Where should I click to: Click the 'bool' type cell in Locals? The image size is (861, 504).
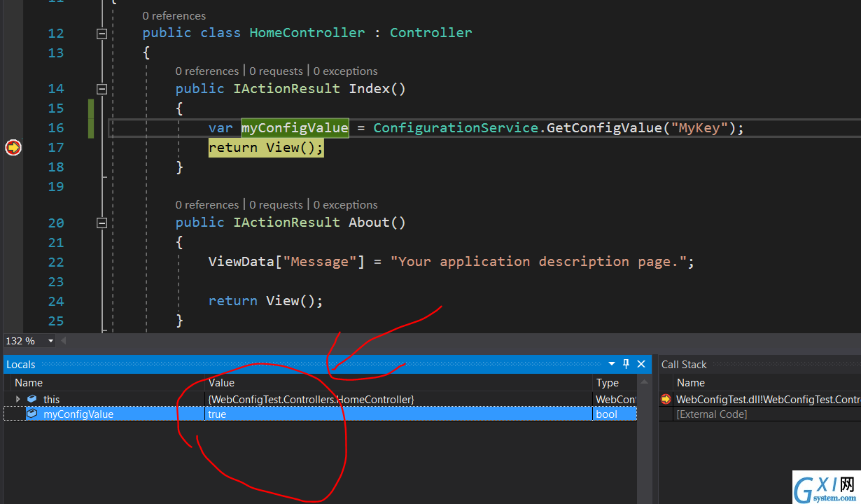pyautogui.click(x=606, y=414)
